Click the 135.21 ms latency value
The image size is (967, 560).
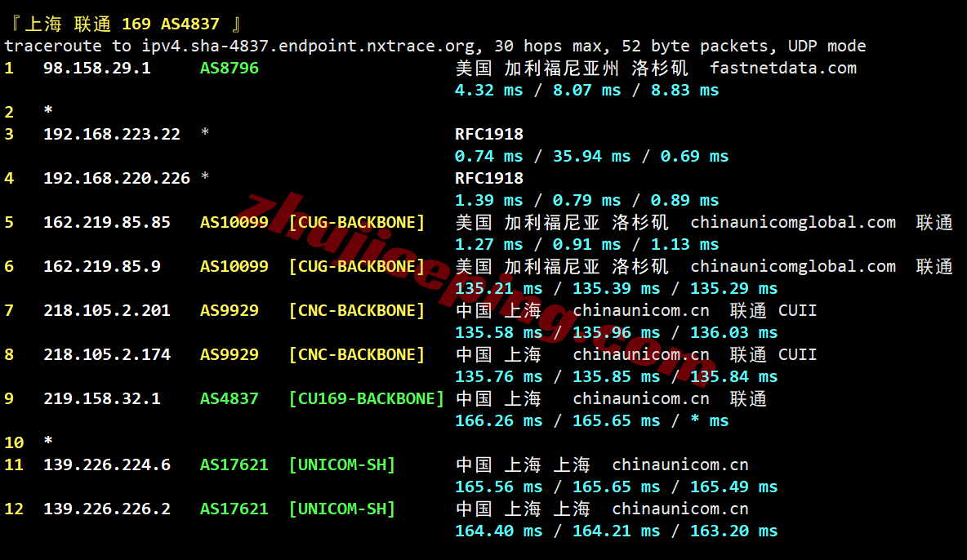click(x=498, y=289)
